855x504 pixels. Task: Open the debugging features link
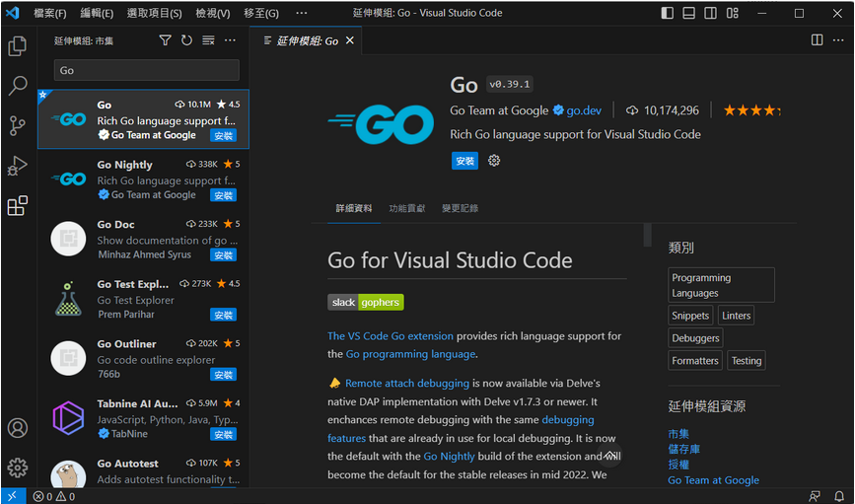point(461,429)
